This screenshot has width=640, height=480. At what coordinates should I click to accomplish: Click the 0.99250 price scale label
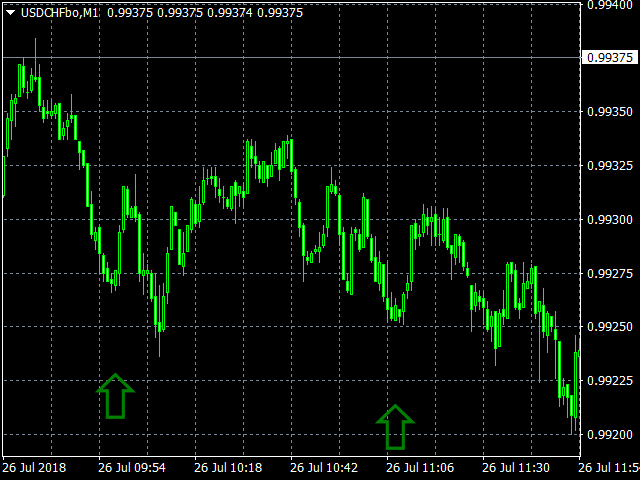click(610, 327)
